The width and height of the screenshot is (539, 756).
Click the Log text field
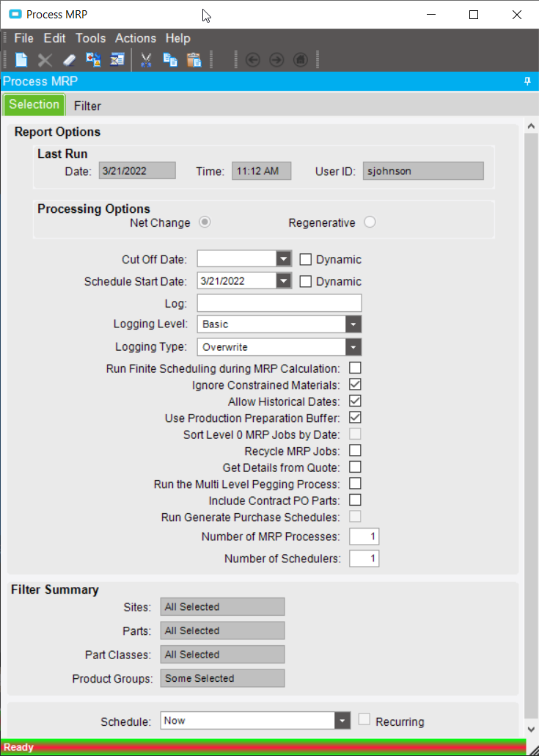[x=279, y=303]
